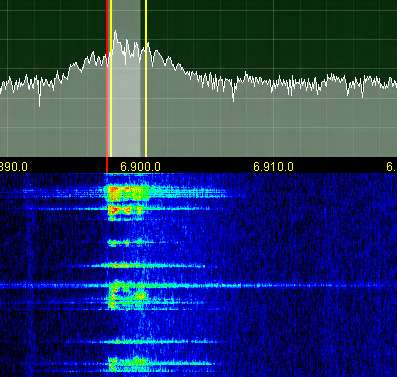The image size is (397, 377).
Task: Click inside the shaded filter passband area
Action: point(128,100)
